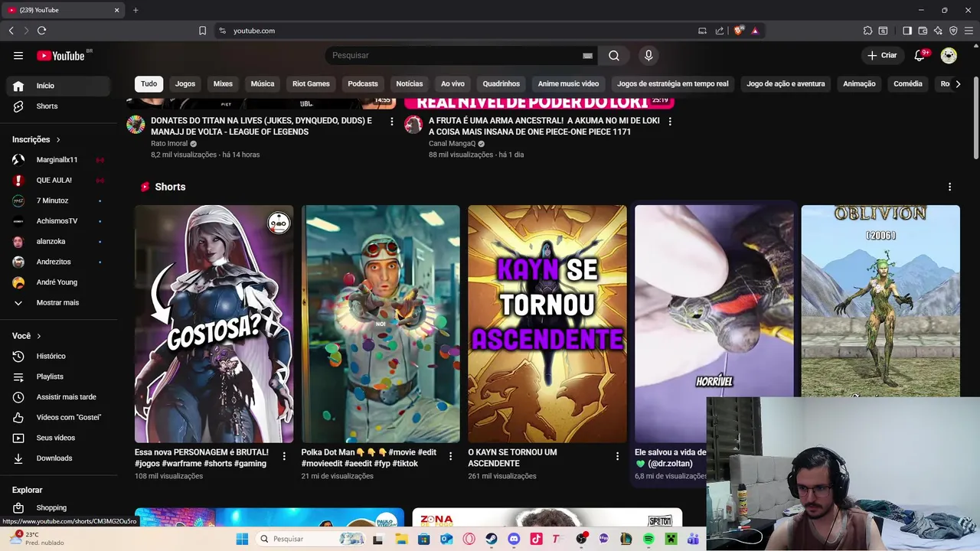Expand the Você section
Viewport: 980px width, 551px height.
pyautogui.click(x=27, y=336)
